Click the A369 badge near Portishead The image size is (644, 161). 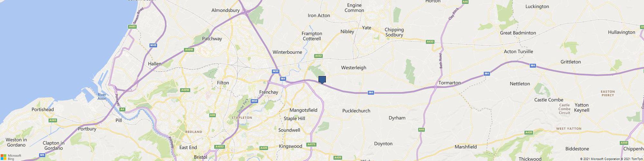coord(53,120)
